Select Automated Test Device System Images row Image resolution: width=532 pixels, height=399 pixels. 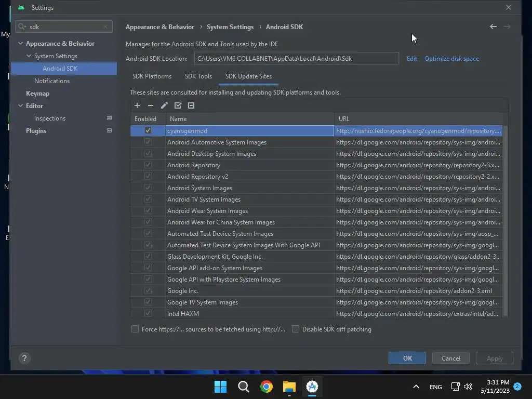tap(316, 233)
